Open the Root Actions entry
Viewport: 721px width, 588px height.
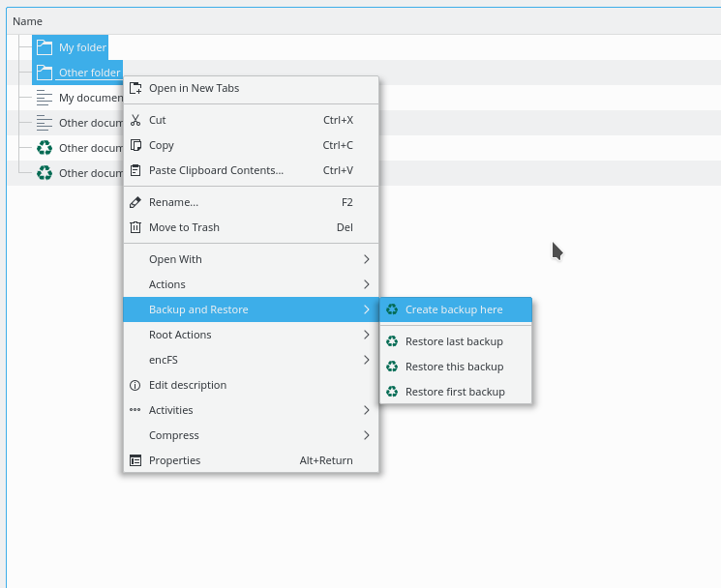[251, 335]
